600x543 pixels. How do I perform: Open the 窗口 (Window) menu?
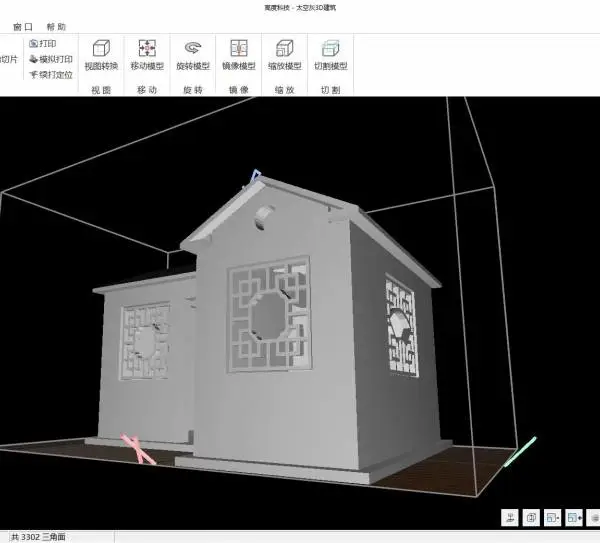click(23, 27)
